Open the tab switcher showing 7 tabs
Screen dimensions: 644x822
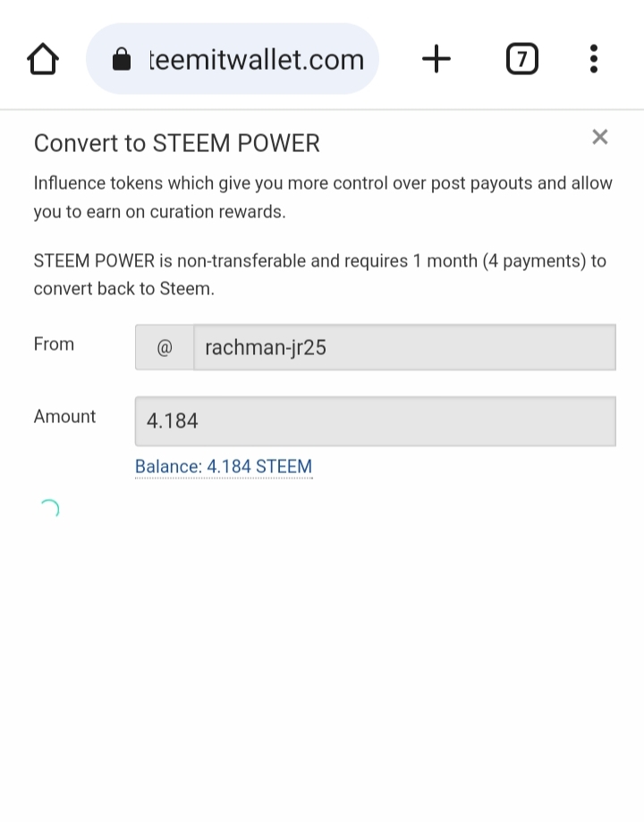[x=521, y=60]
